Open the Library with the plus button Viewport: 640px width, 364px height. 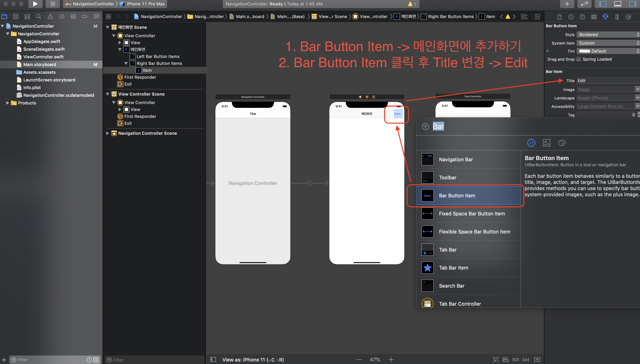point(567,4)
